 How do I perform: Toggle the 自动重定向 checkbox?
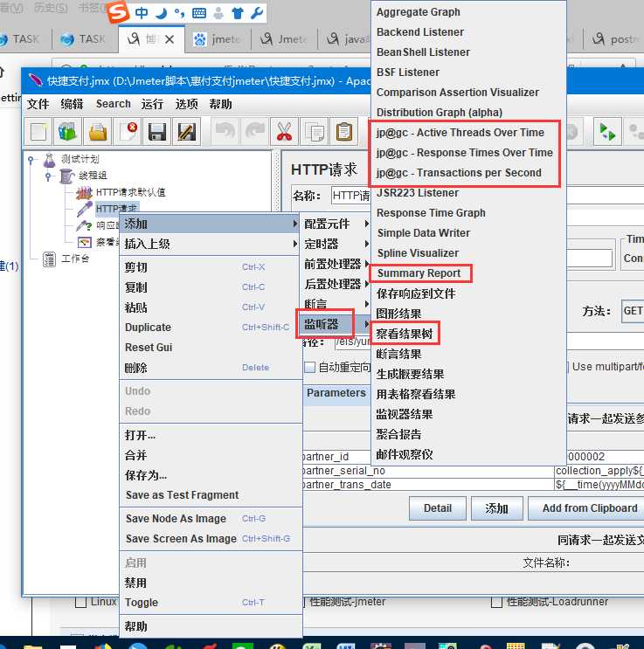[x=309, y=367]
